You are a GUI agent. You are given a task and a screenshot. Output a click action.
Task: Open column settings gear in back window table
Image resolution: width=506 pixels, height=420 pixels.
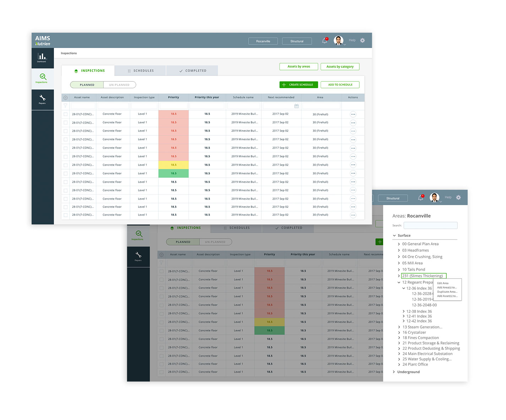[161, 254]
